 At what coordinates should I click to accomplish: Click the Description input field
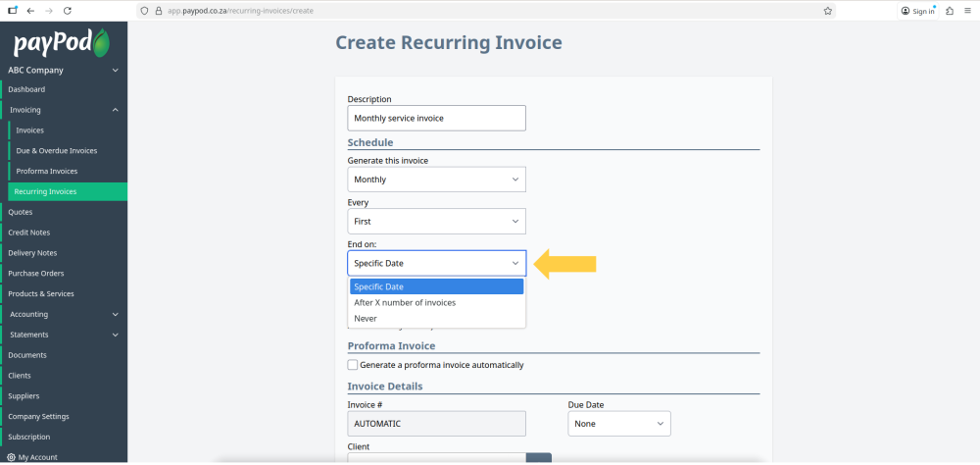point(436,118)
